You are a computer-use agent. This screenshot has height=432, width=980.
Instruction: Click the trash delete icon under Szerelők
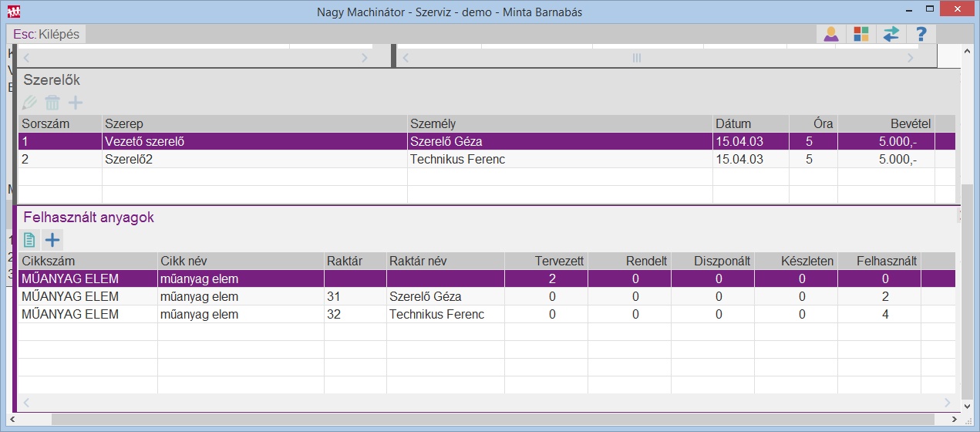[x=52, y=103]
